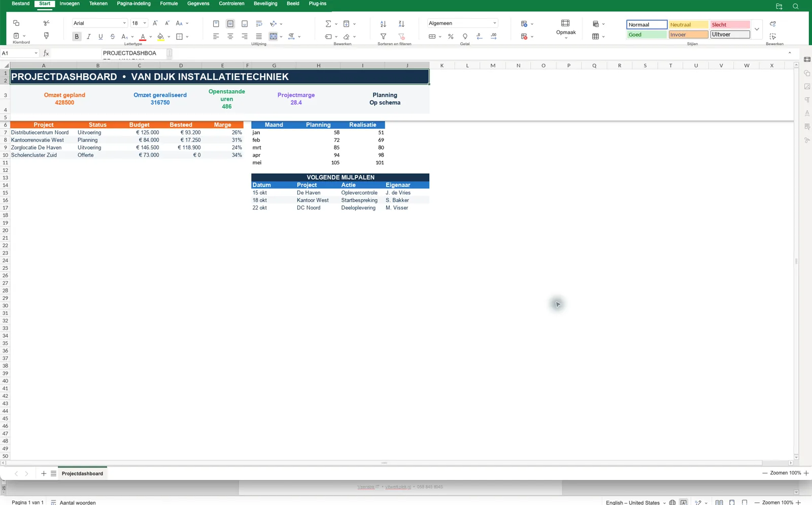Expand the cell styles gallery arrow

[757, 29]
